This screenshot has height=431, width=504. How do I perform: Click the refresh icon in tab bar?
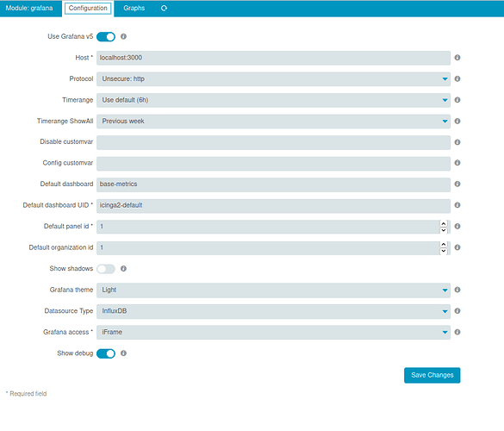(x=164, y=9)
